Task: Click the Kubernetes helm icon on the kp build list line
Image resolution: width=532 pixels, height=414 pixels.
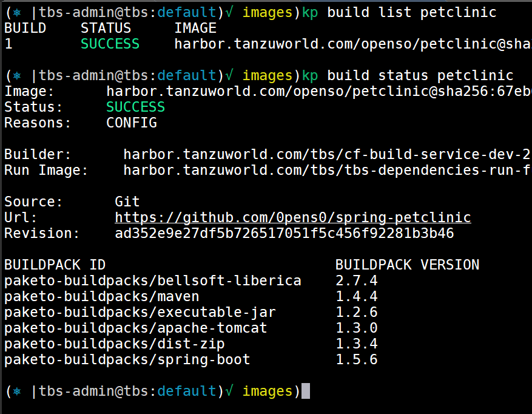Action: tap(17, 12)
